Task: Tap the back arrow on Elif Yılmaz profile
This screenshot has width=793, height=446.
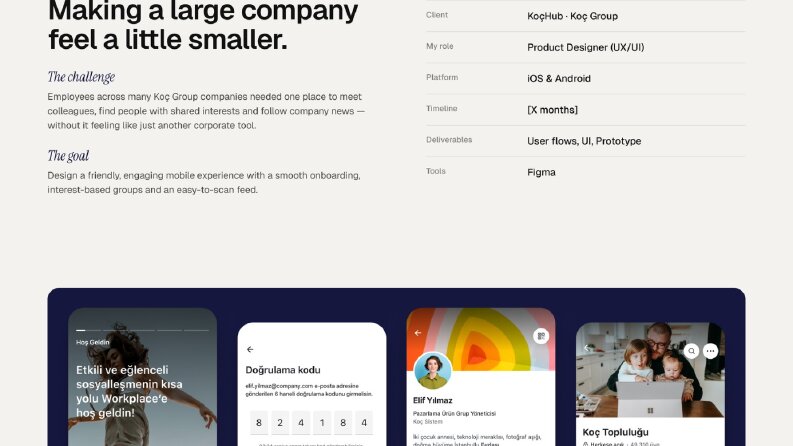Action: pos(418,333)
